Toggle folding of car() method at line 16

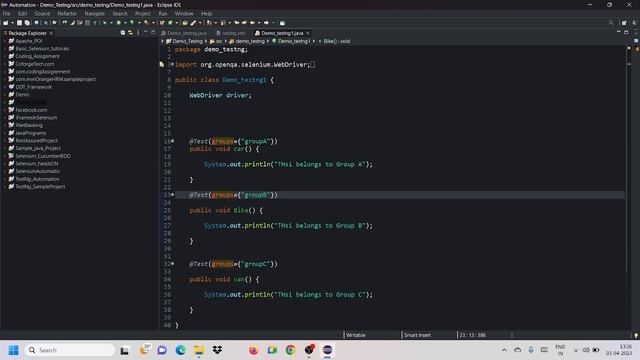coord(172,141)
